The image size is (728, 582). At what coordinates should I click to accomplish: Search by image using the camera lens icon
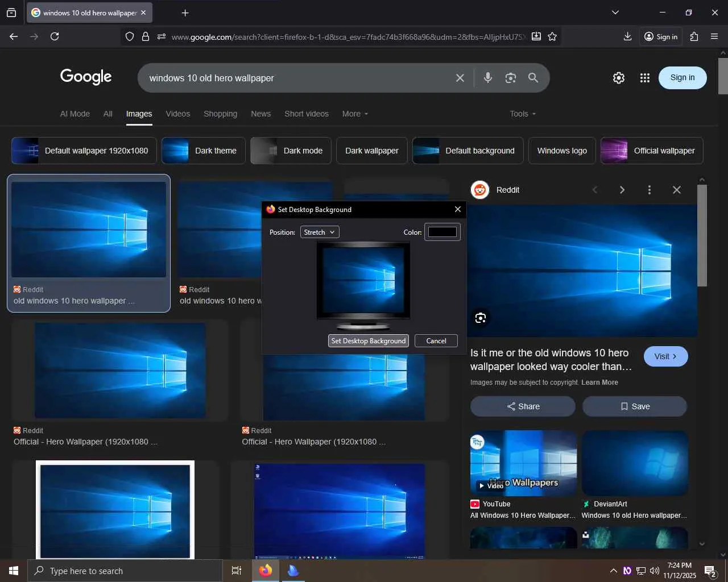point(511,78)
